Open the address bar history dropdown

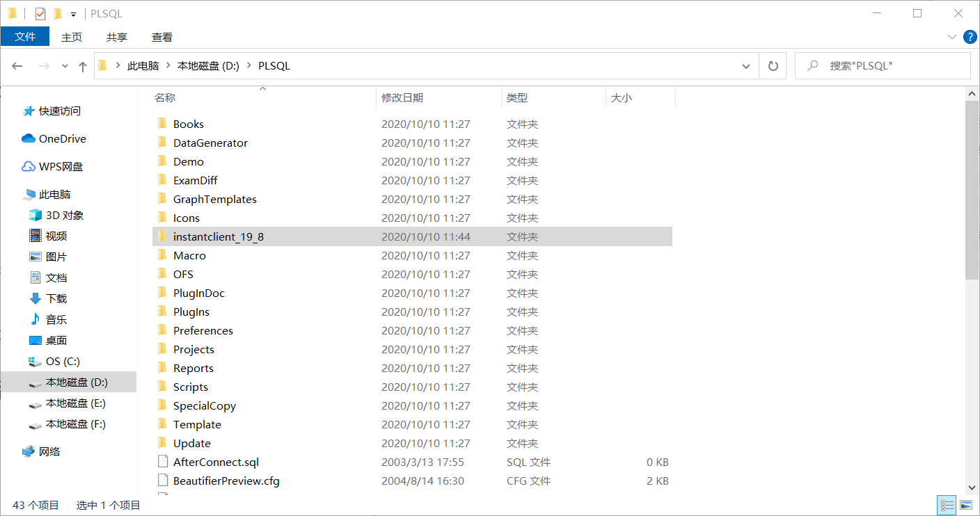click(745, 65)
